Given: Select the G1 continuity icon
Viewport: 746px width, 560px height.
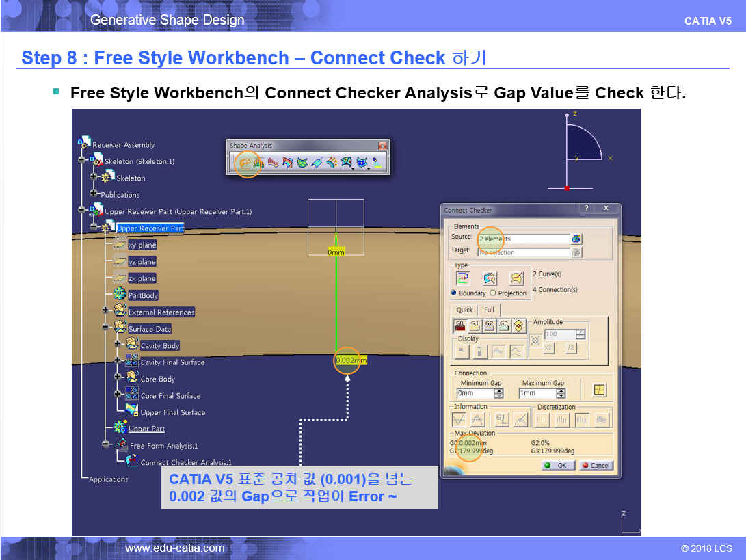Looking at the screenshot, I should [475, 325].
